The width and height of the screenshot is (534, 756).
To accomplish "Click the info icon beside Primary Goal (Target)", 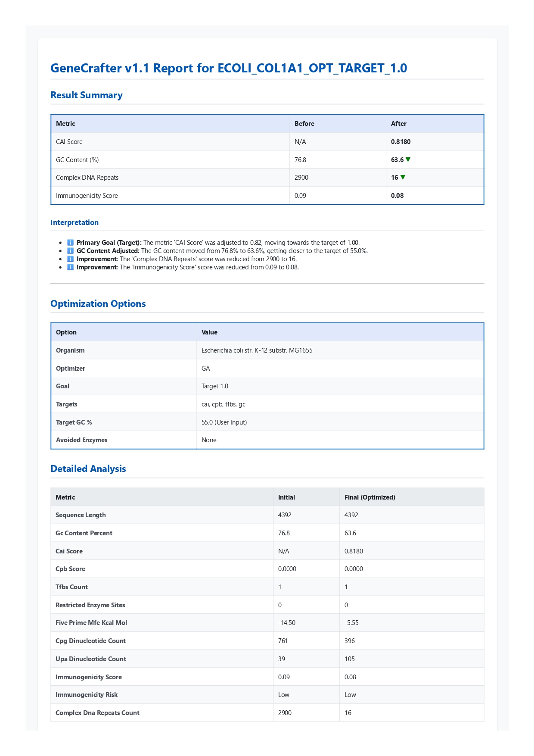I will [x=70, y=243].
